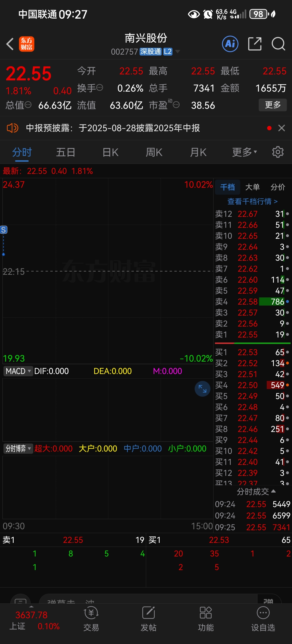
Task: Close the 中报预披露 notice
Action: (282, 128)
